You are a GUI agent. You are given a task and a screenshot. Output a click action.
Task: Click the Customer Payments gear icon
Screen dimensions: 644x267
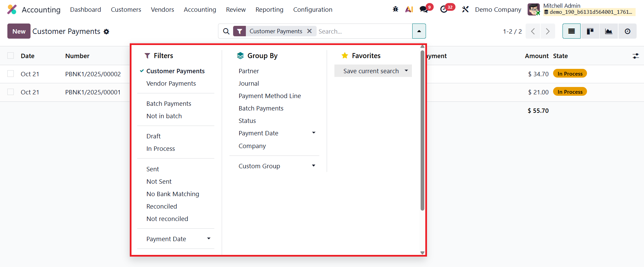106,32
